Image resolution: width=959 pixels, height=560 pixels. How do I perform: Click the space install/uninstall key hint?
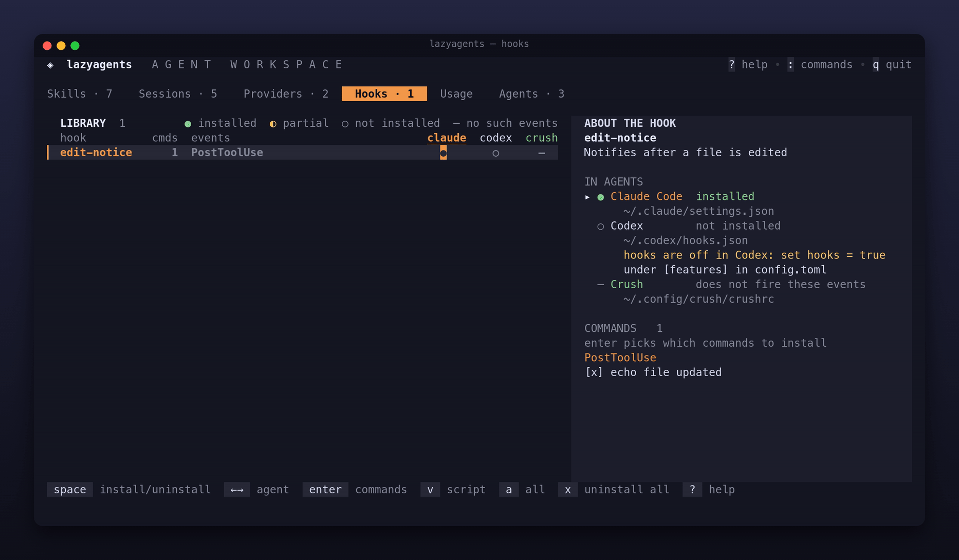coord(129,490)
